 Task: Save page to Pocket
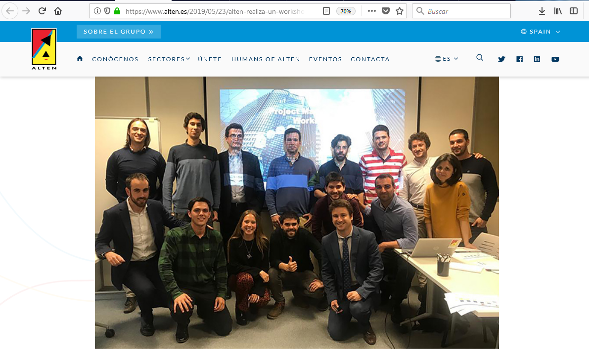pyautogui.click(x=386, y=11)
